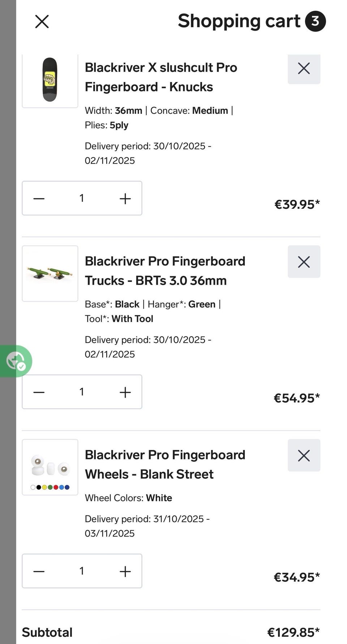Remove the Knucks fingerboard from cart

(x=304, y=68)
